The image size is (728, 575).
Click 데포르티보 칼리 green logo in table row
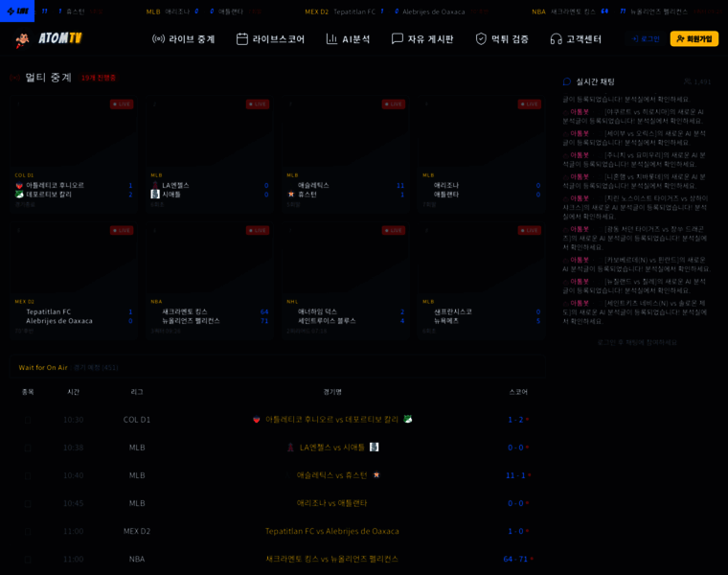(408, 419)
